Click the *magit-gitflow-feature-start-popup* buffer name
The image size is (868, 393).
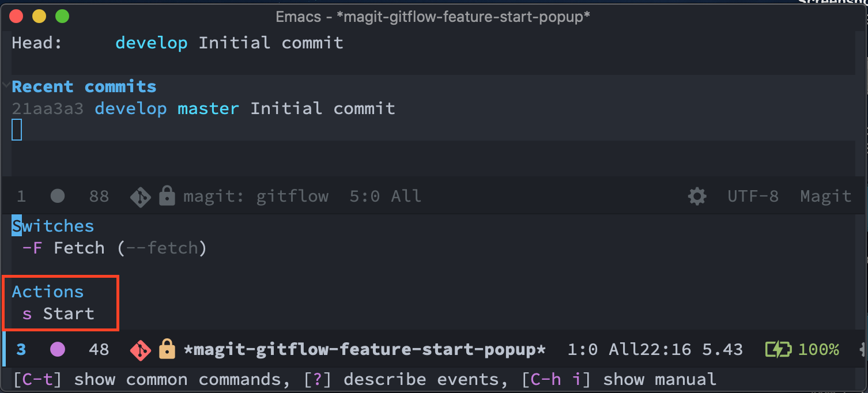coord(365,349)
